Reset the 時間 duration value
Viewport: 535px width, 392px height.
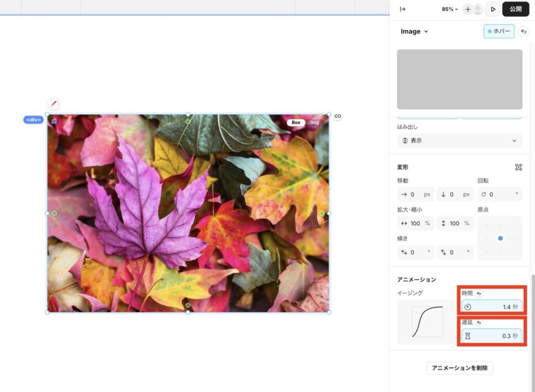point(479,294)
